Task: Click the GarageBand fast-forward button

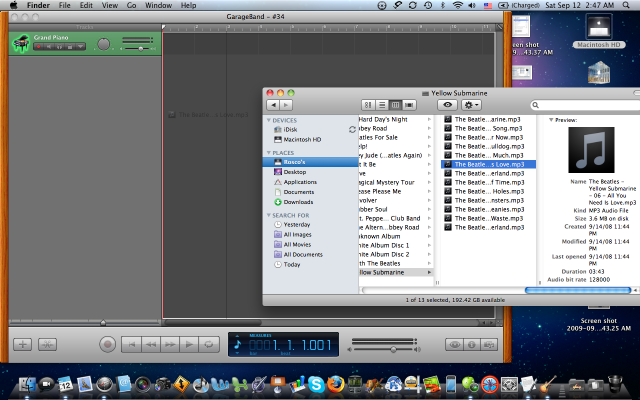Action: (170, 344)
